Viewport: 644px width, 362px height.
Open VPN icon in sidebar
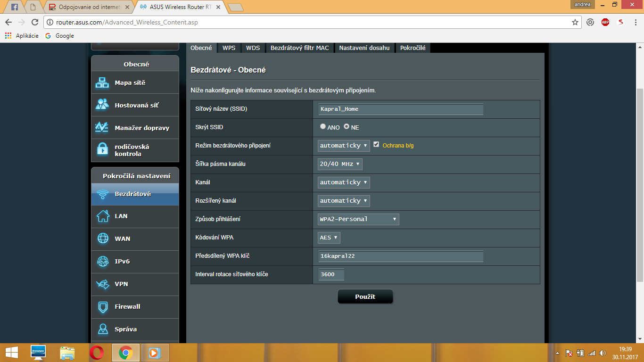point(102,284)
